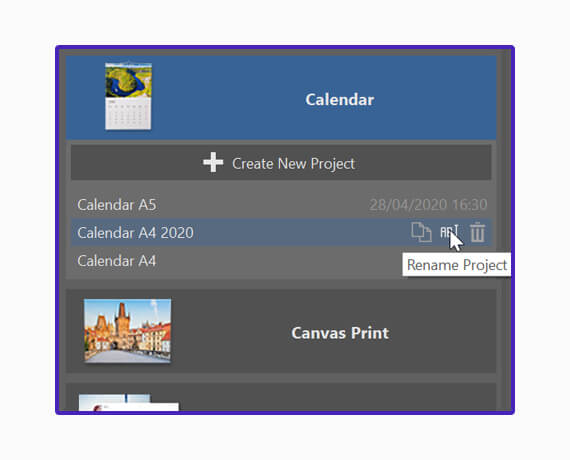Click the Create New Project button
Viewport: 570px width, 460px height.
click(281, 162)
